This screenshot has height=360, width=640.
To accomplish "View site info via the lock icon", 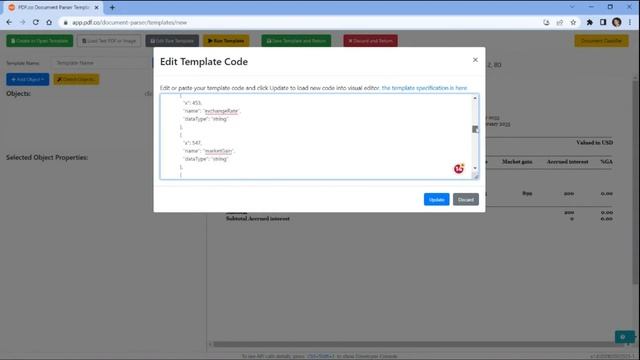I will pyautogui.click(x=65, y=22).
